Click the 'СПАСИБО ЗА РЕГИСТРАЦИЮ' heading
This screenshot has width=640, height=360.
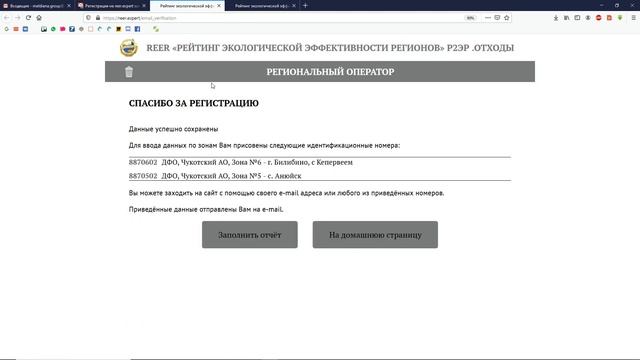click(194, 103)
